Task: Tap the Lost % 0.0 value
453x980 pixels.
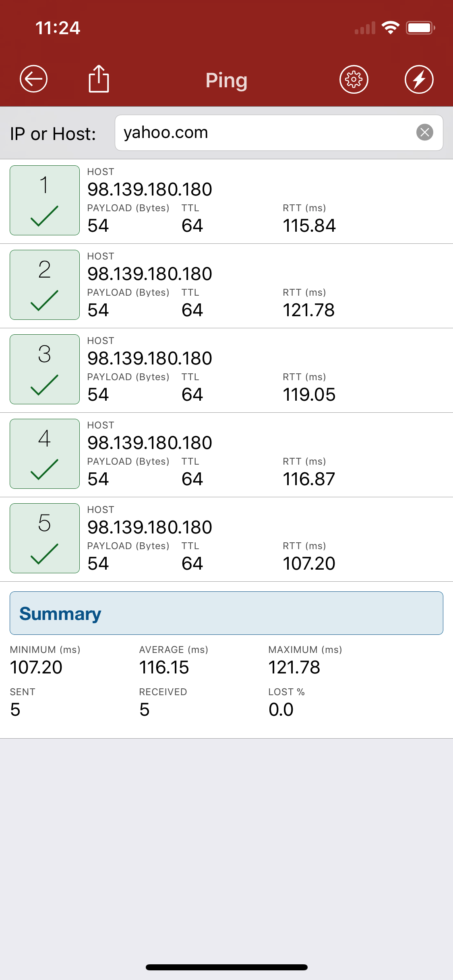Action: point(281,710)
